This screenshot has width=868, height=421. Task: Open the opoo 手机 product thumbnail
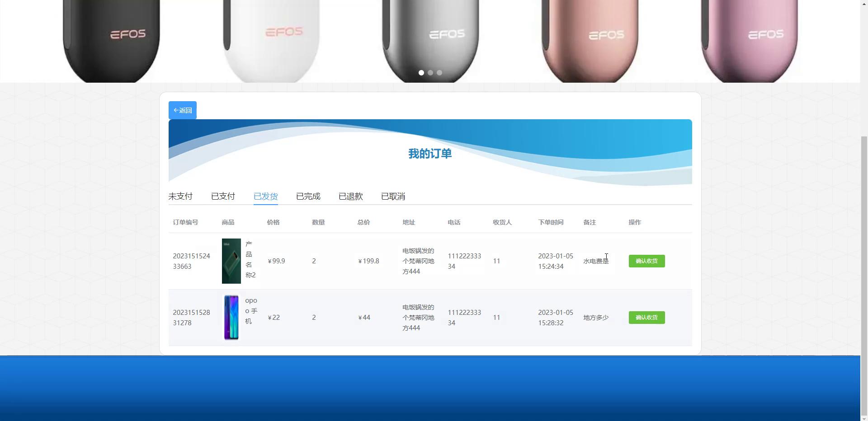[x=231, y=318]
